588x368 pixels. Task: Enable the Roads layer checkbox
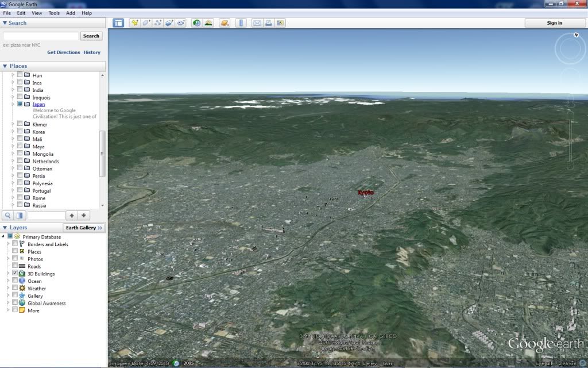click(14, 266)
